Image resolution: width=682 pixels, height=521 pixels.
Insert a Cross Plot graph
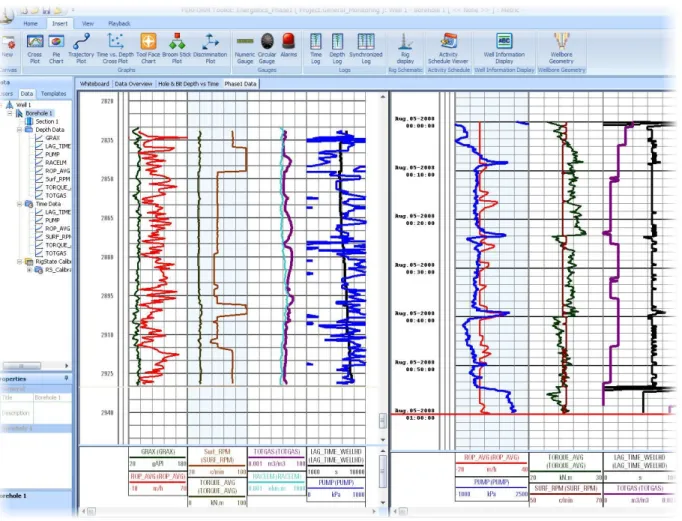pyautogui.click(x=35, y=48)
